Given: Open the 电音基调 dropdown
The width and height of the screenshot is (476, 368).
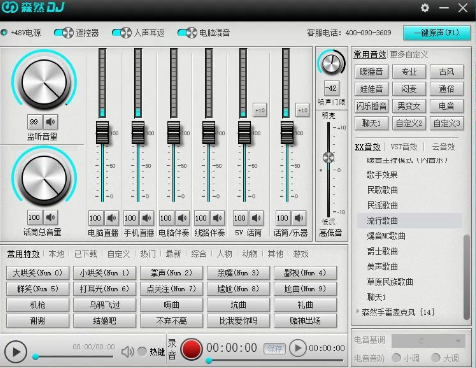Looking at the screenshot, I should [428, 341].
